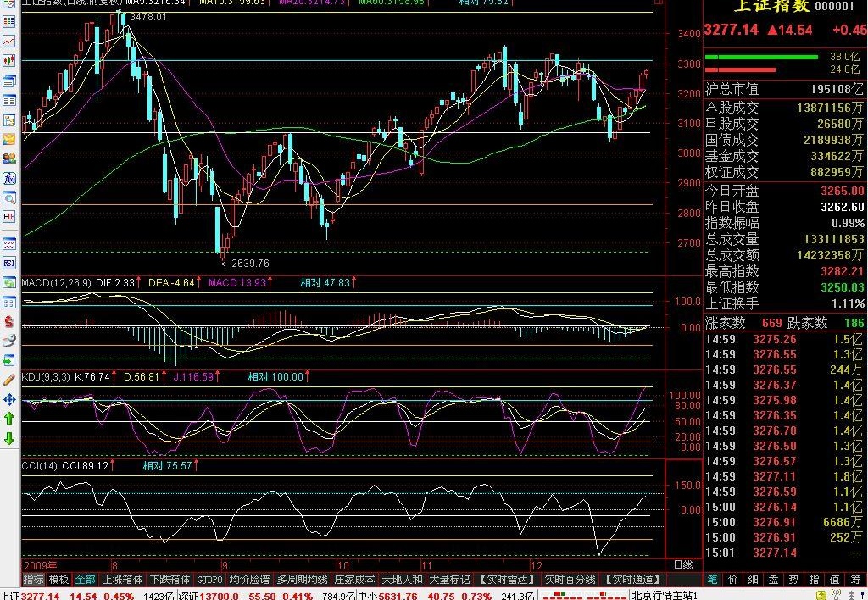Open the f(x) formula icon
This screenshot has width=868, height=600.
click(8, 178)
